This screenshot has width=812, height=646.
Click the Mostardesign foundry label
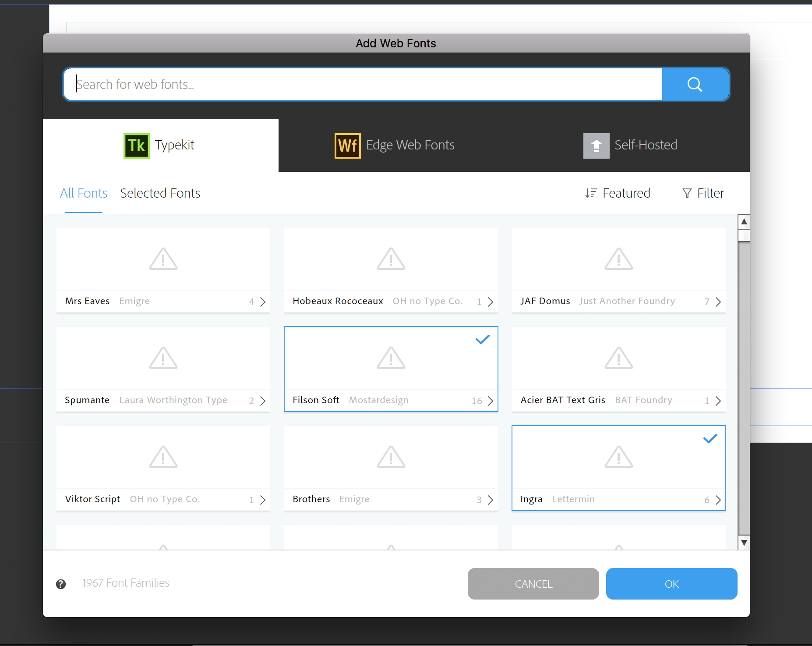point(378,400)
